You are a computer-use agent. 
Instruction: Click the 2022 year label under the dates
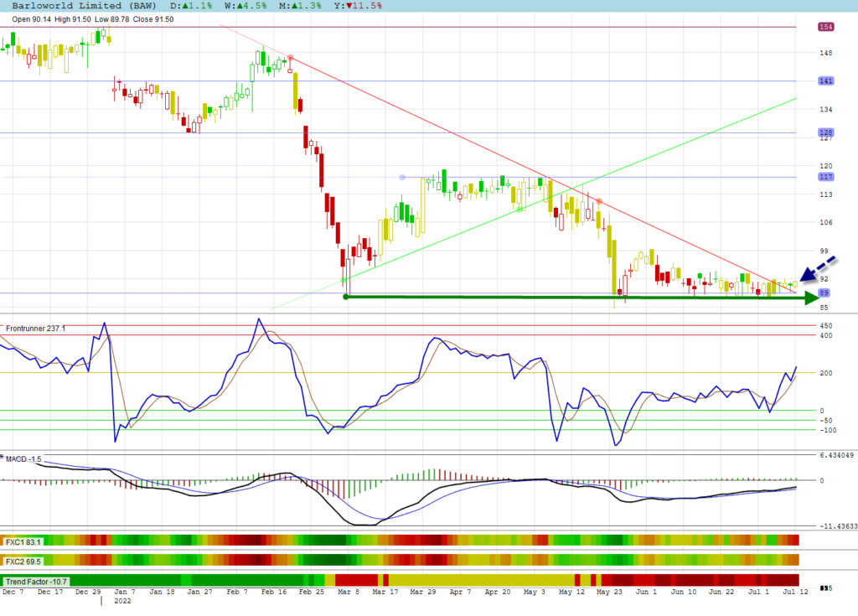122,601
